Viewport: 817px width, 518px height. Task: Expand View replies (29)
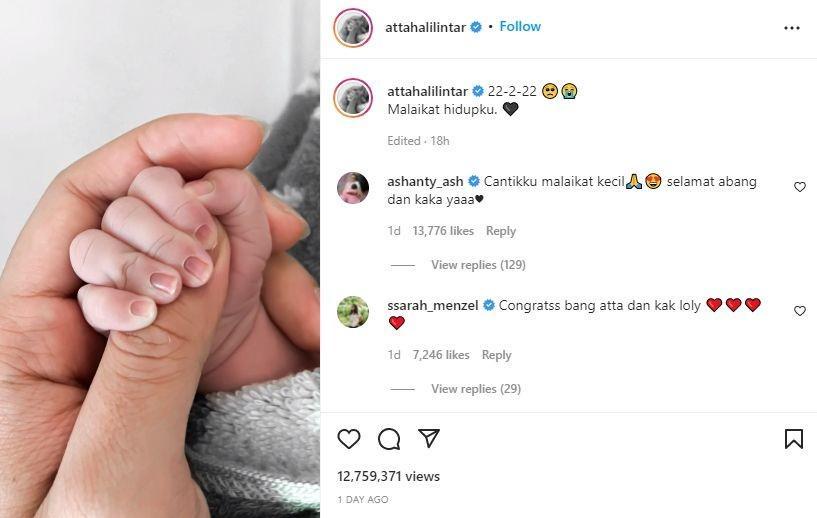476,389
